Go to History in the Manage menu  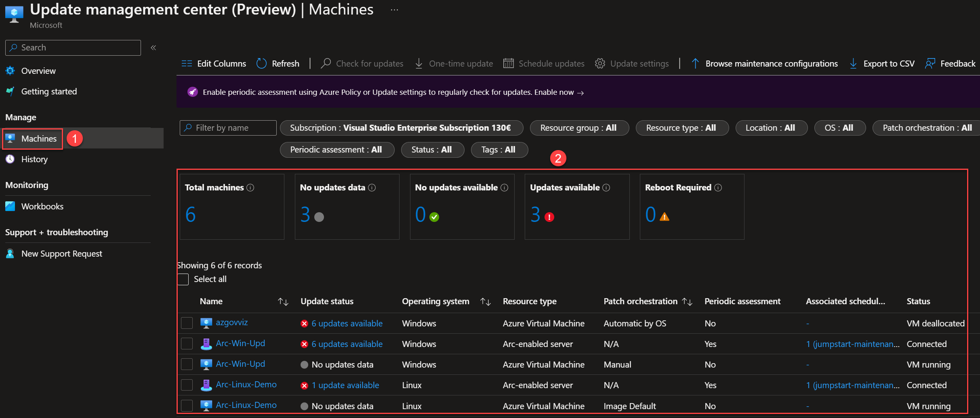point(34,159)
